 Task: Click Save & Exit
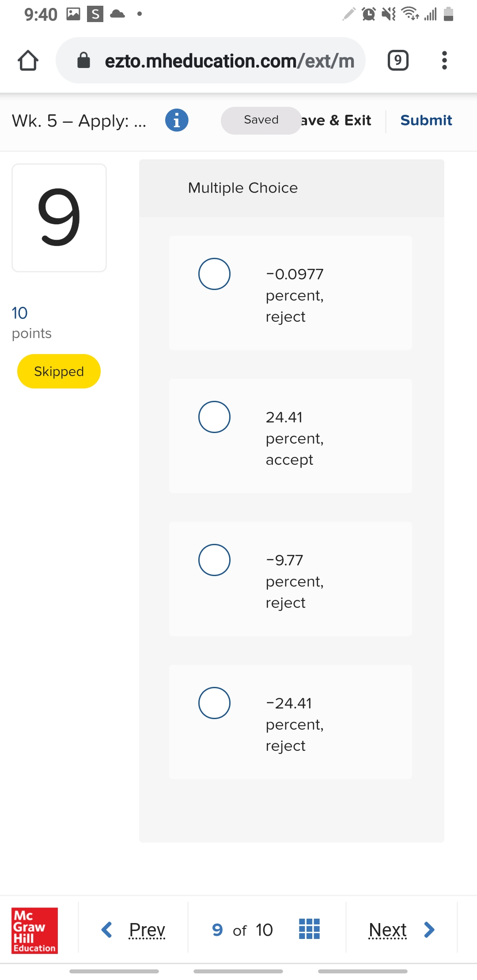pos(337,121)
